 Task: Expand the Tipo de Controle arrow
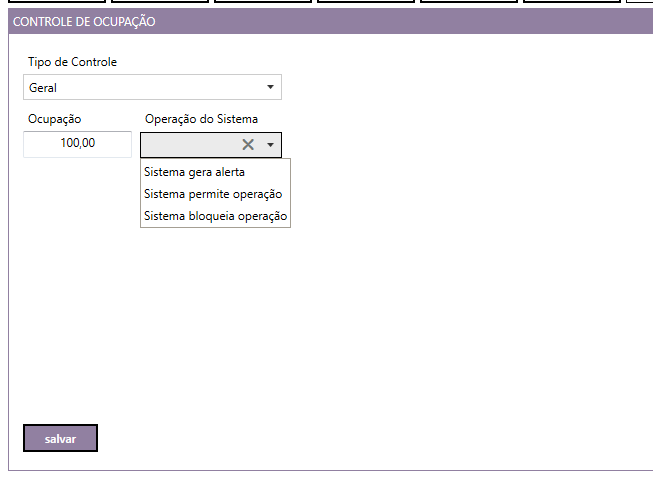point(270,87)
